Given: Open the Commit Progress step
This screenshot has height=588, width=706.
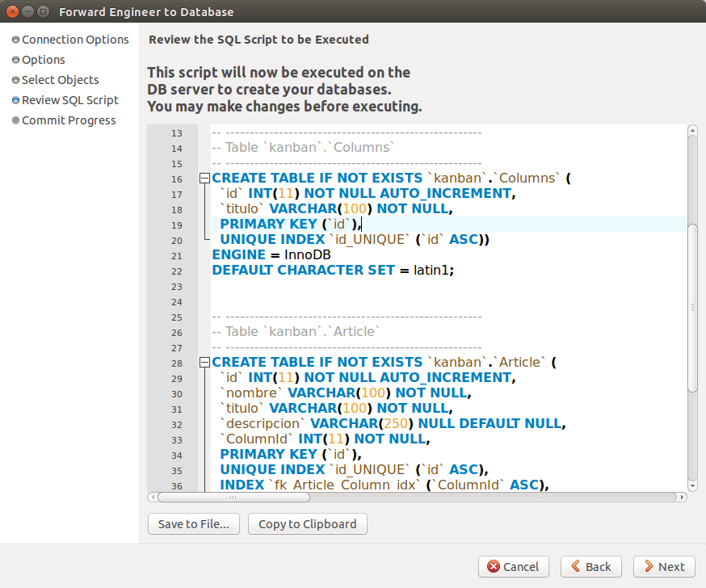Looking at the screenshot, I should [x=69, y=120].
